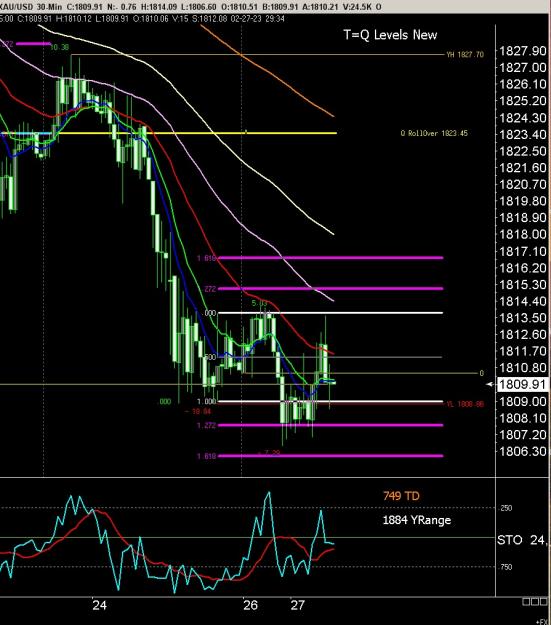The image size is (551, 625).
Task: Select the YH 1827.70 level label
Action: point(465,55)
